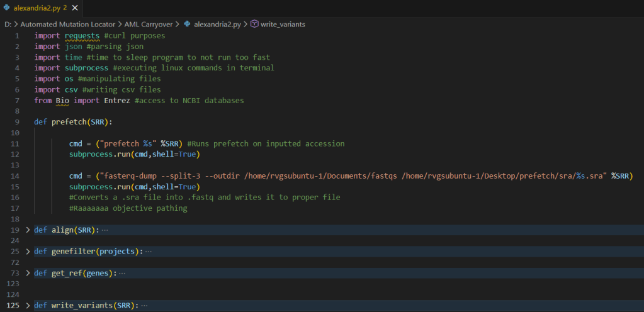
Task: Click the Python icon in the breadcrumb path
Action: pos(187,24)
